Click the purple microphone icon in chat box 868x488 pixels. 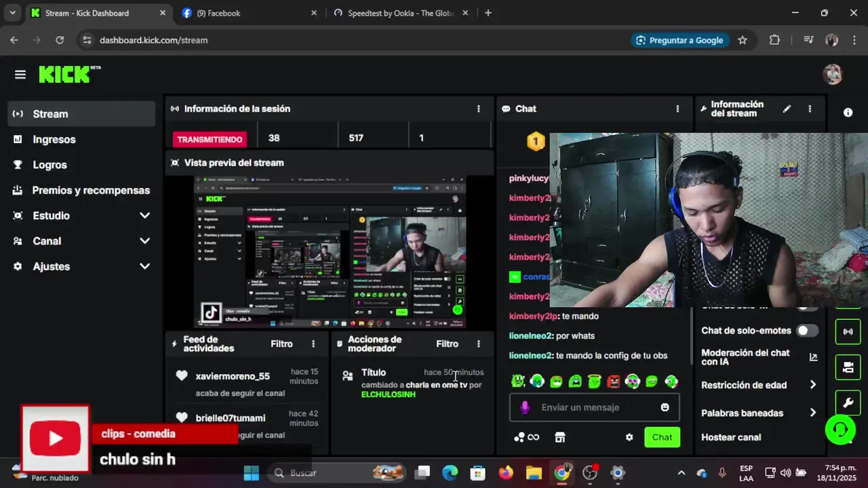(x=524, y=407)
